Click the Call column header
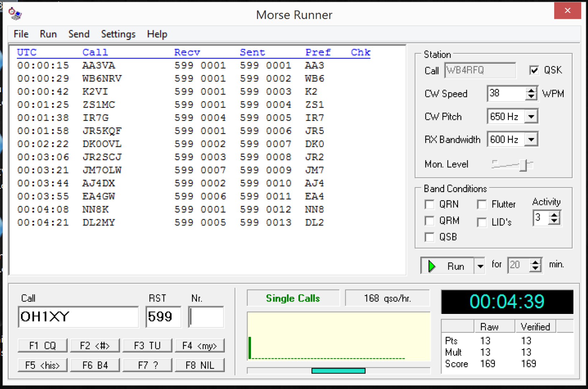Image resolution: width=588 pixels, height=389 pixels. (95, 52)
